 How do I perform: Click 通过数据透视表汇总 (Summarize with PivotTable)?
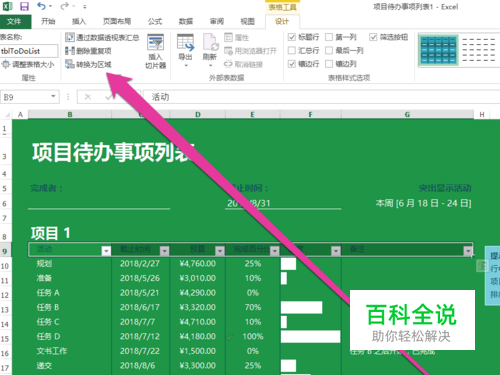click(x=102, y=37)
